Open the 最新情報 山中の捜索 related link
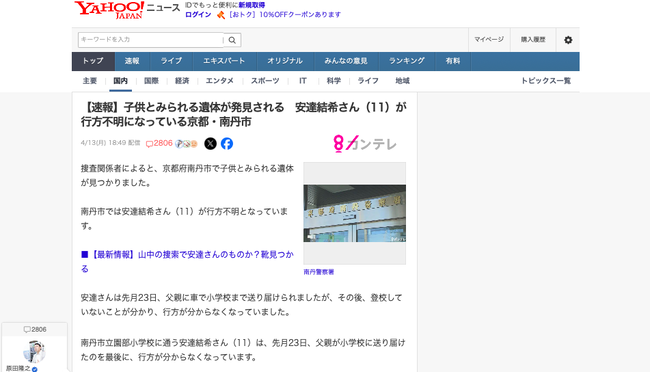The width and height of the screenshot is (650, 372). click(187, 262)
